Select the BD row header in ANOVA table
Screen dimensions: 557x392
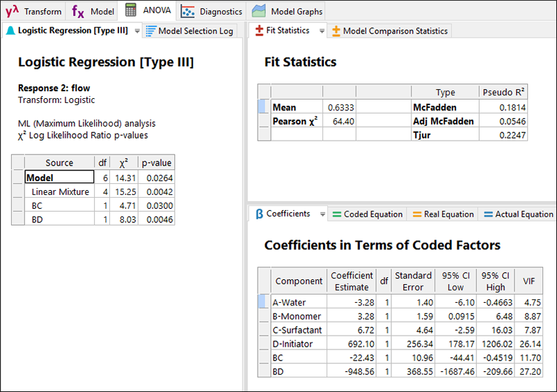click(x=19, y=219)
